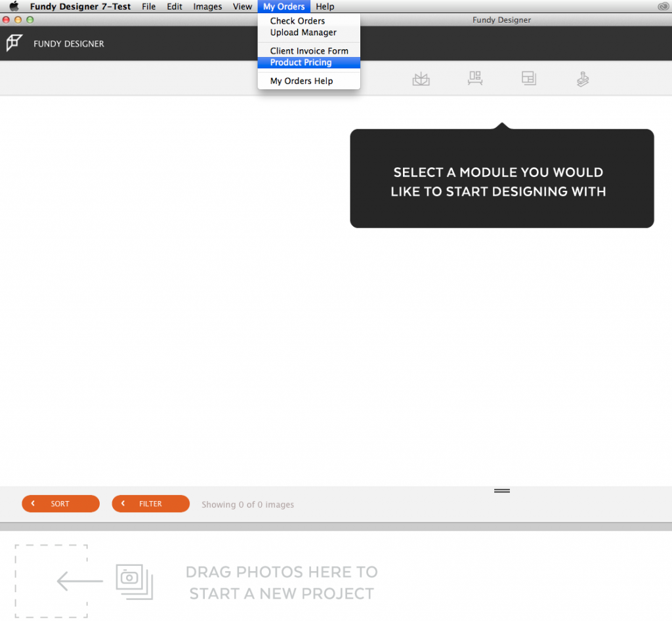Close the My Orders menu

[x=283, y=7]
